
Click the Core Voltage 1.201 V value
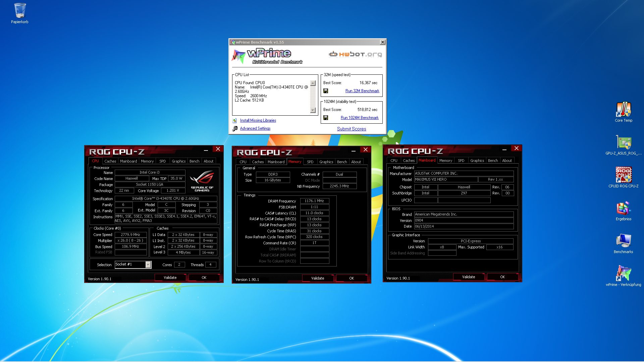pos(173,191)
